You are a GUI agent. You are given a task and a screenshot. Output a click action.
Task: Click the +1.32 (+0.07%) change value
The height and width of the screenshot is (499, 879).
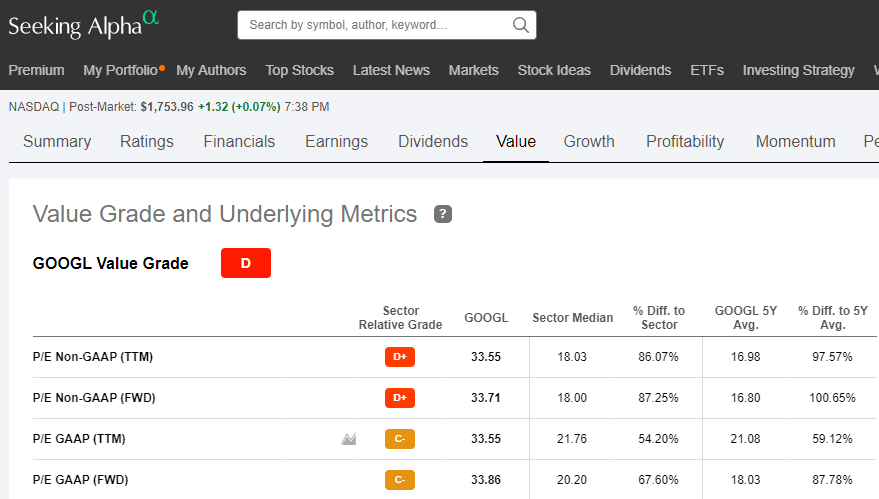tap(239, 107)
